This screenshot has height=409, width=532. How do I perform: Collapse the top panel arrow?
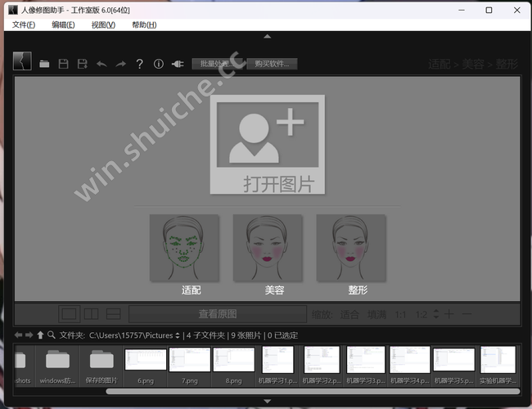266,37
